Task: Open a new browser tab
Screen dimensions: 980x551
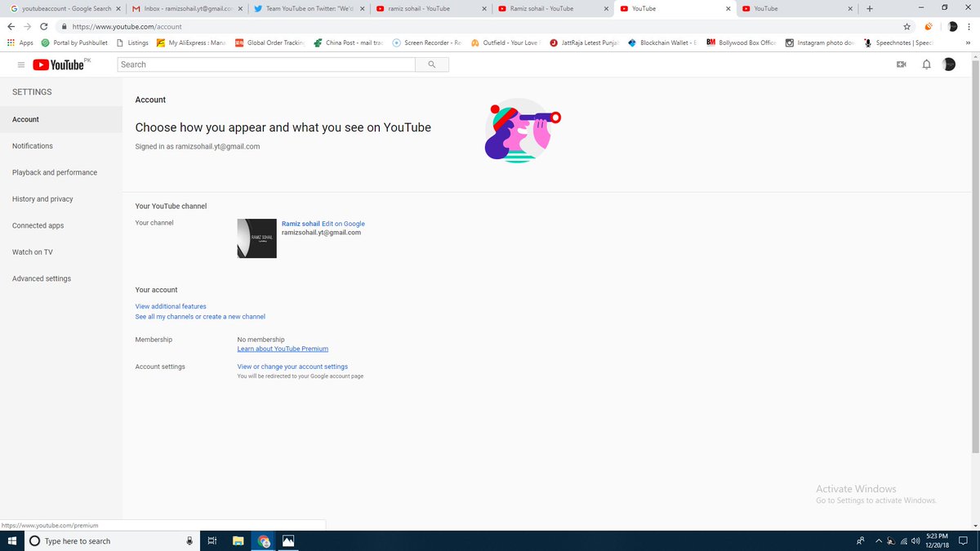Action: click(870, 9)
